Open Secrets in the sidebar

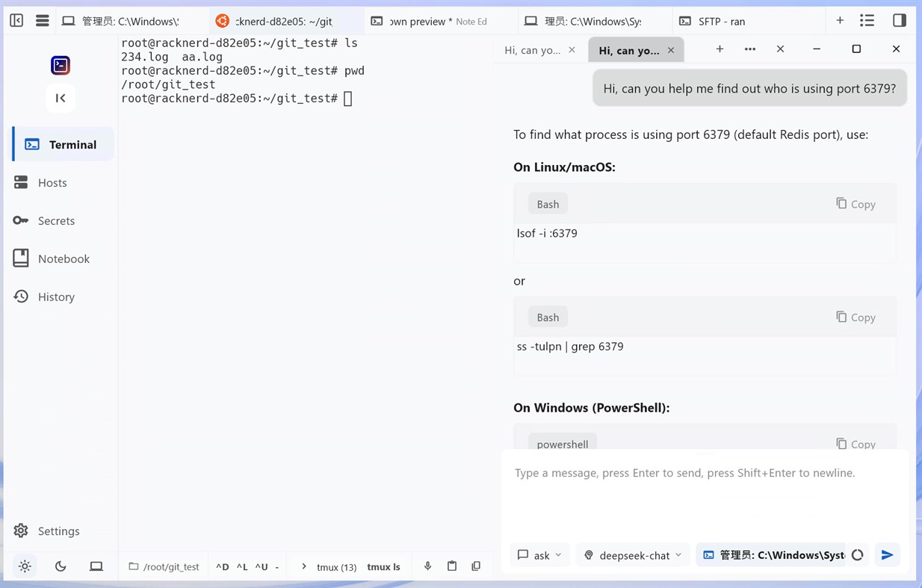tap(63, 220)
